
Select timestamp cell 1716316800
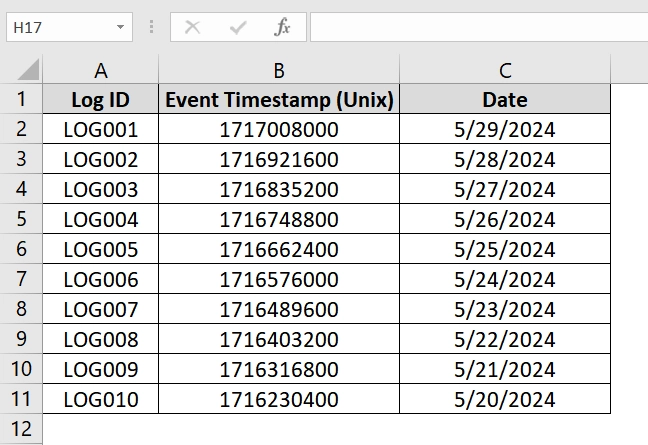click(x=279, y=369)
